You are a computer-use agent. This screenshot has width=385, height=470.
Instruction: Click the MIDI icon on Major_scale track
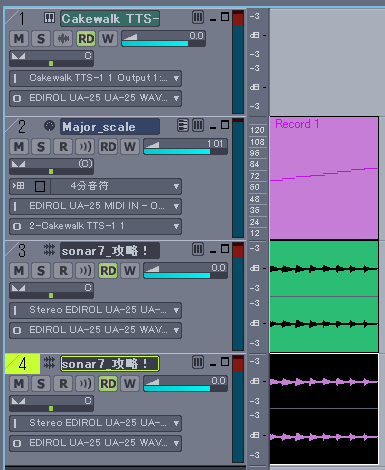click(x=49, y=126)
